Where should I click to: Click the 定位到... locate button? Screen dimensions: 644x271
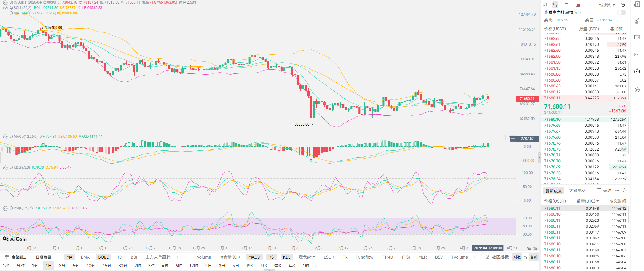point(16,257)
